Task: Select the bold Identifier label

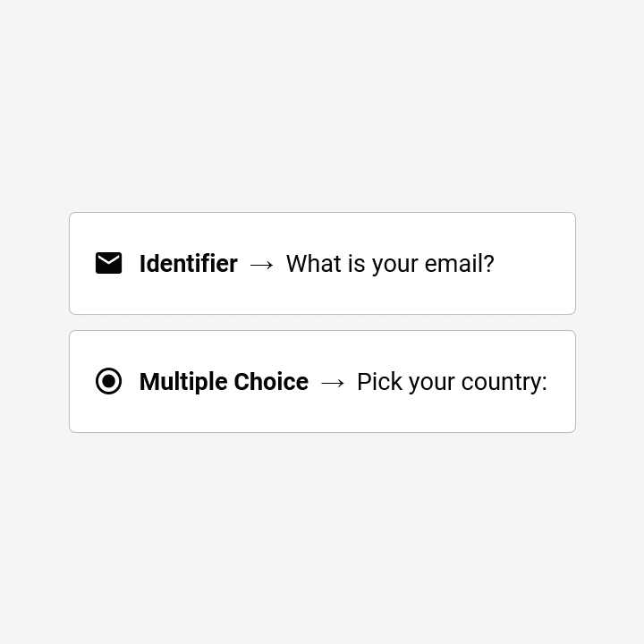Action: [189, 263]
